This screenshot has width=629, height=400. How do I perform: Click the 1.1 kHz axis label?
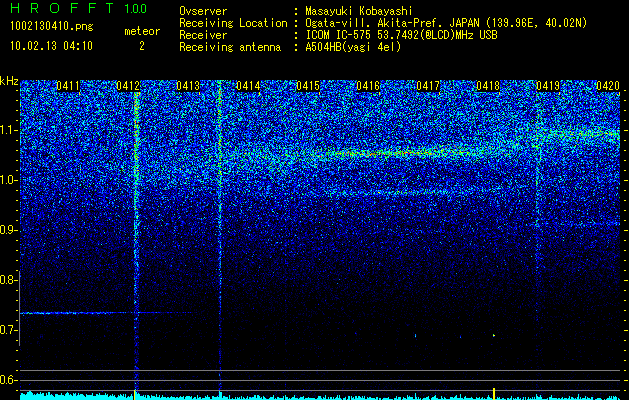[8, 130]
